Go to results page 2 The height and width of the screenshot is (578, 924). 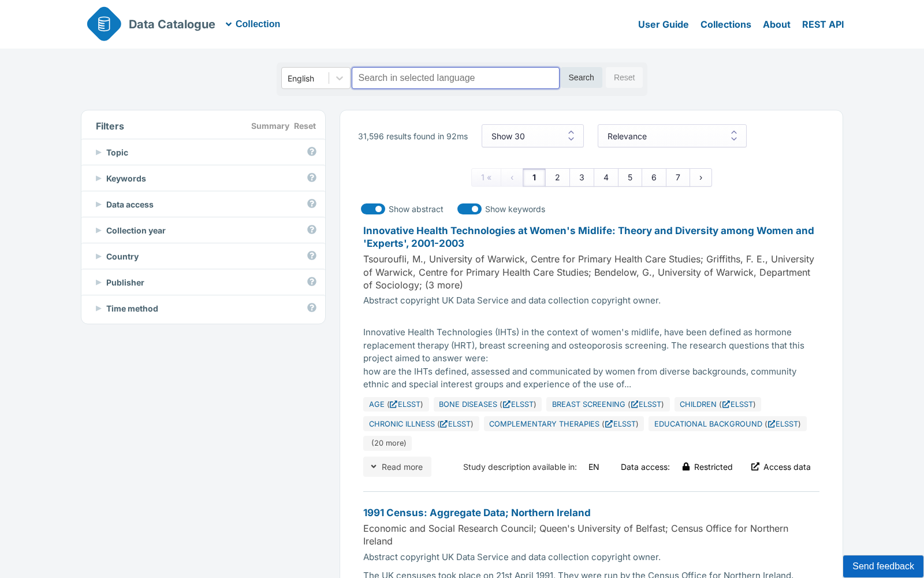(x=557, y=177)
